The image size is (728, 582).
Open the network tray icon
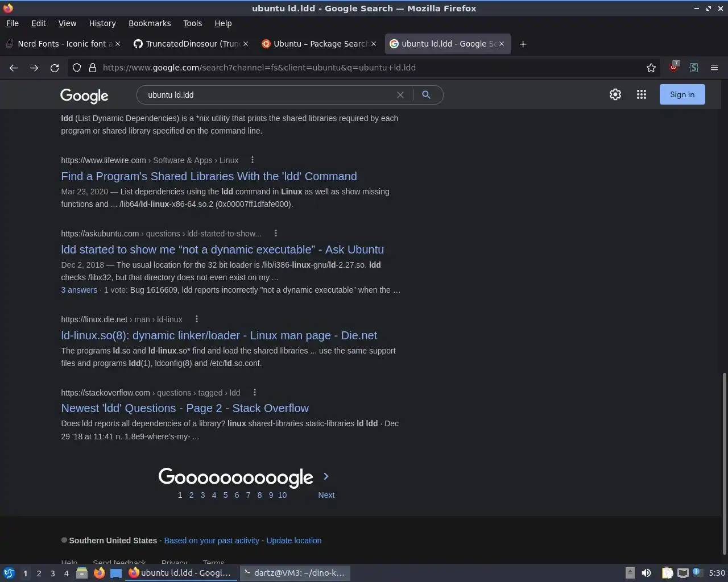(683, 573)
